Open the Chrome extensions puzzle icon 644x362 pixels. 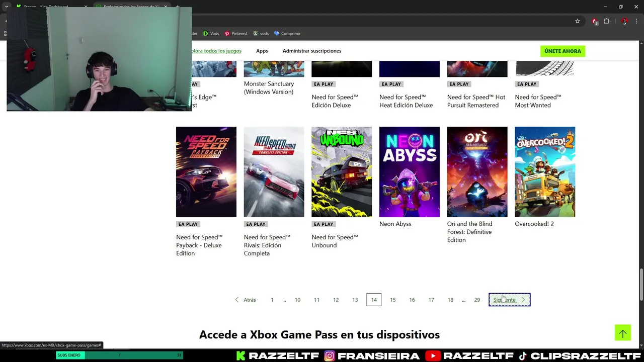[607, 21]
